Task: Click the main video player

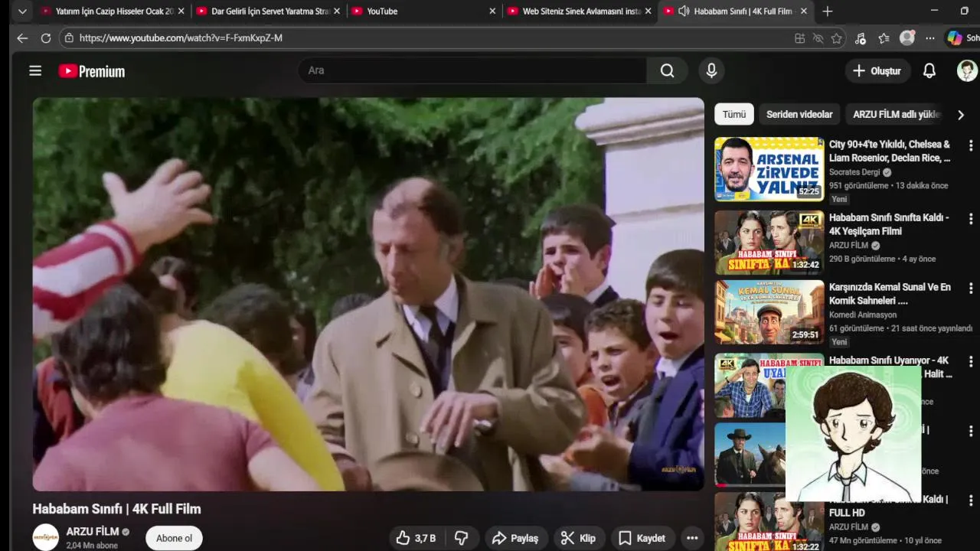Action: (x=368, y=294)
